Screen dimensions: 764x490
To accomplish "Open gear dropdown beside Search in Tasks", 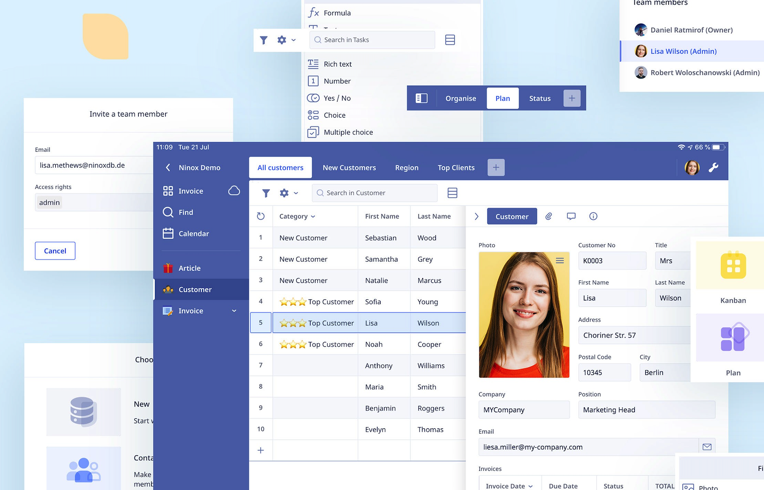I will click(286, 40).
